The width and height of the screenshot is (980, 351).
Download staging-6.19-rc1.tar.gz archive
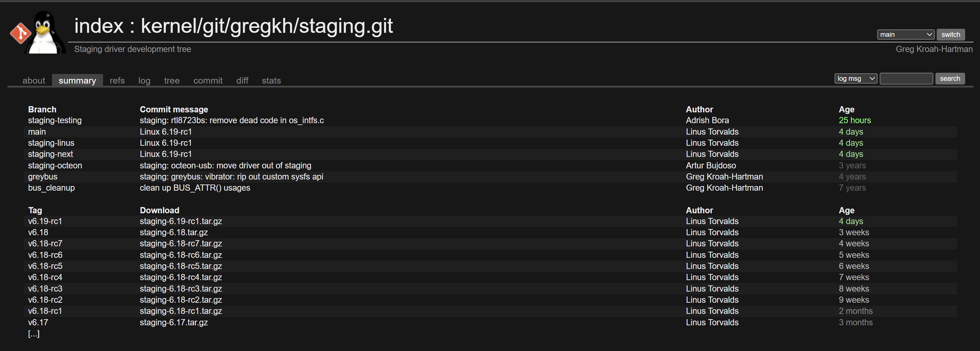click(x=181, y=222)
